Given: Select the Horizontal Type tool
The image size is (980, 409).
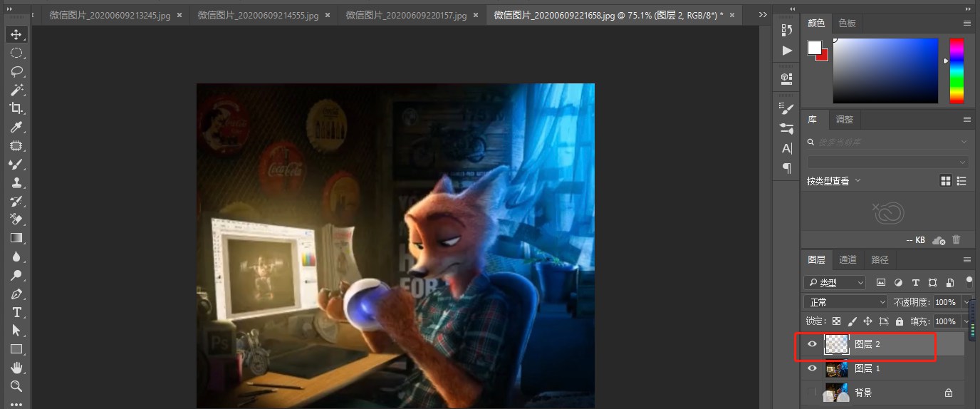Looking at the screenshot, I should coord(16,312).
